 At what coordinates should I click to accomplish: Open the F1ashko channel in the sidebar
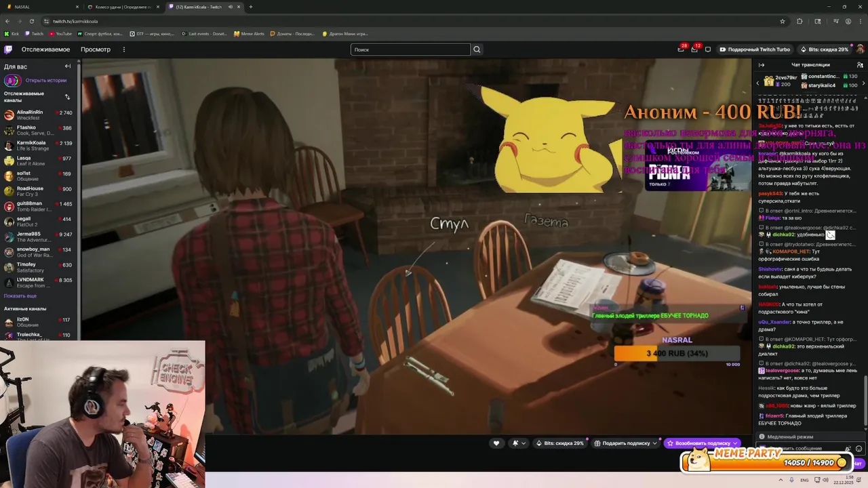tap(39, 130)
